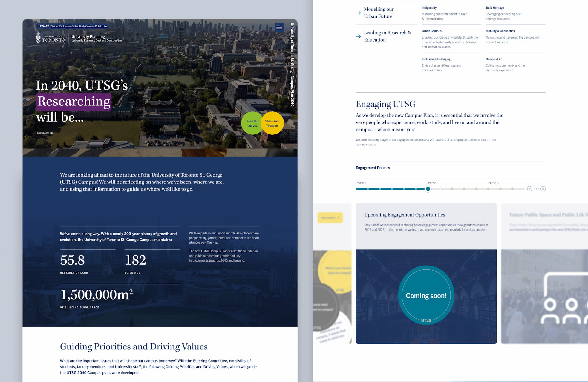Open the Built Heritage driving value

pos(495,8)
